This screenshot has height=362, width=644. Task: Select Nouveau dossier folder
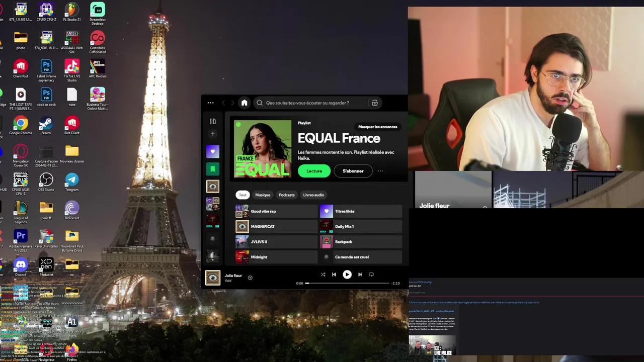(72, 154)
